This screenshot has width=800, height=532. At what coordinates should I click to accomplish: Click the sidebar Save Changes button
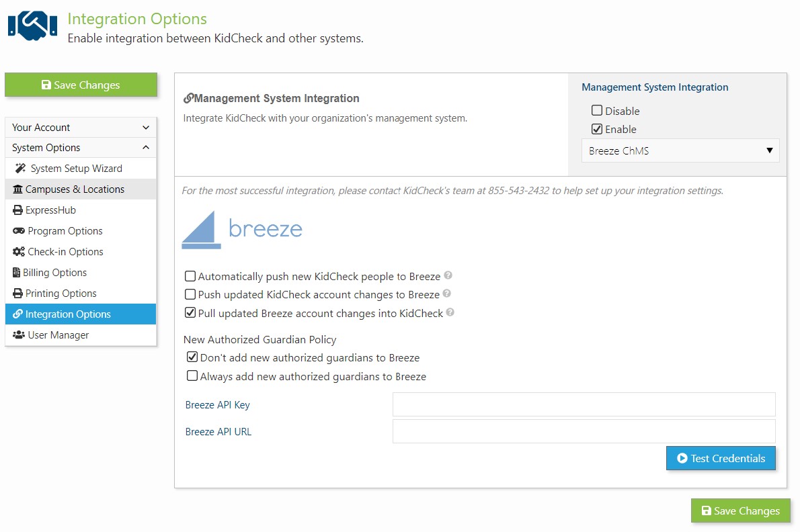pos(81,85)
